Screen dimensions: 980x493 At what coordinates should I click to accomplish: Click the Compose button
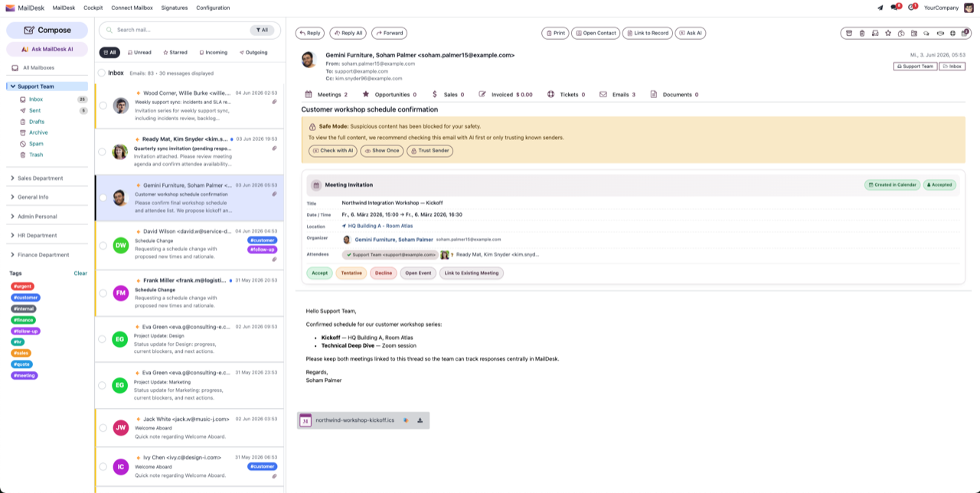click(47, 30)
